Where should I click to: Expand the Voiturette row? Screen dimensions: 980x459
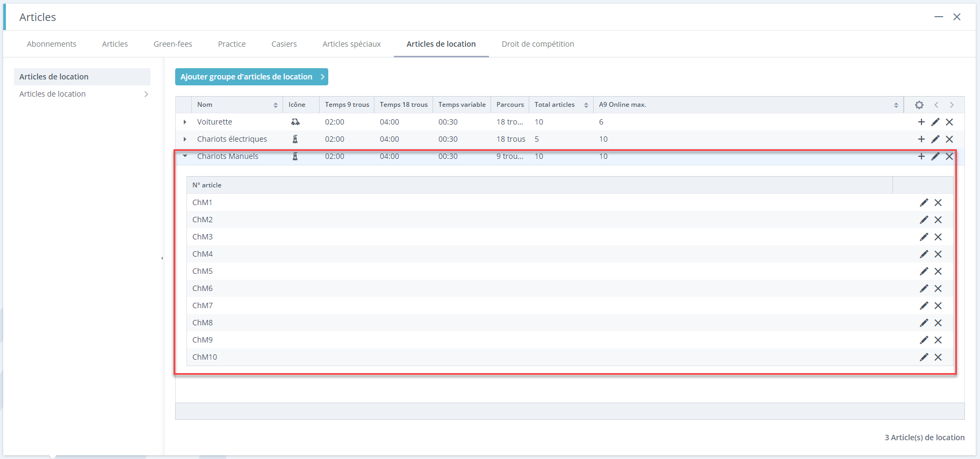(185, 122)
